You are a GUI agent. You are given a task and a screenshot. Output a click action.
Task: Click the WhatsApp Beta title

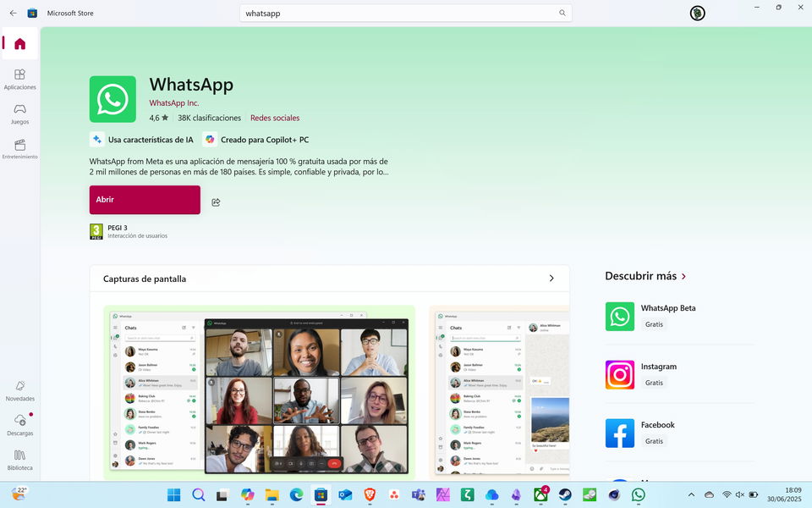tap(668, 308)
